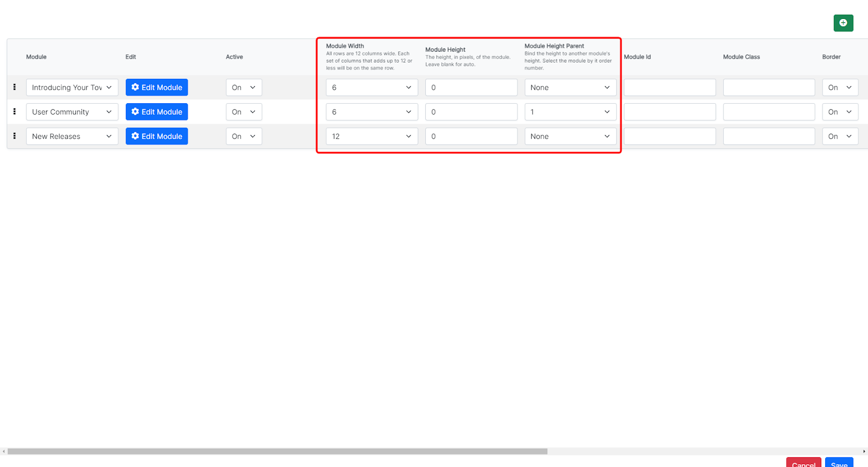Click Edit Module for New Releases

(157, 136)
